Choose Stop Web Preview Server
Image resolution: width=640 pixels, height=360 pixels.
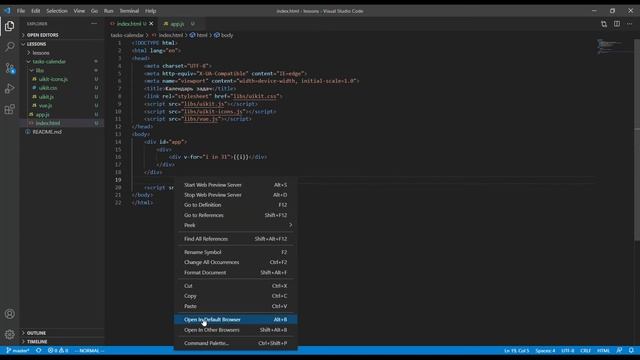coord(236,195)
